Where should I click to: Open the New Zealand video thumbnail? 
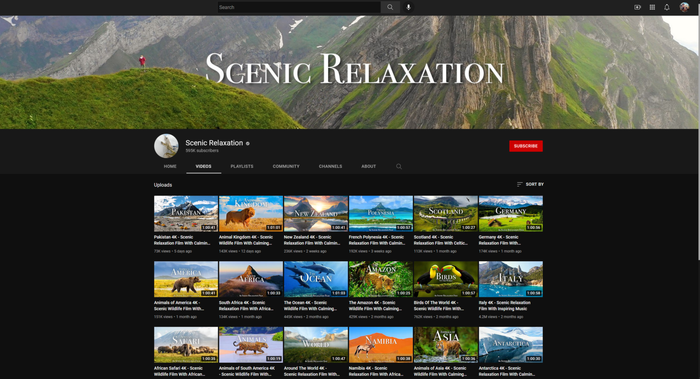pyautogui.click(x=316, y=213)
